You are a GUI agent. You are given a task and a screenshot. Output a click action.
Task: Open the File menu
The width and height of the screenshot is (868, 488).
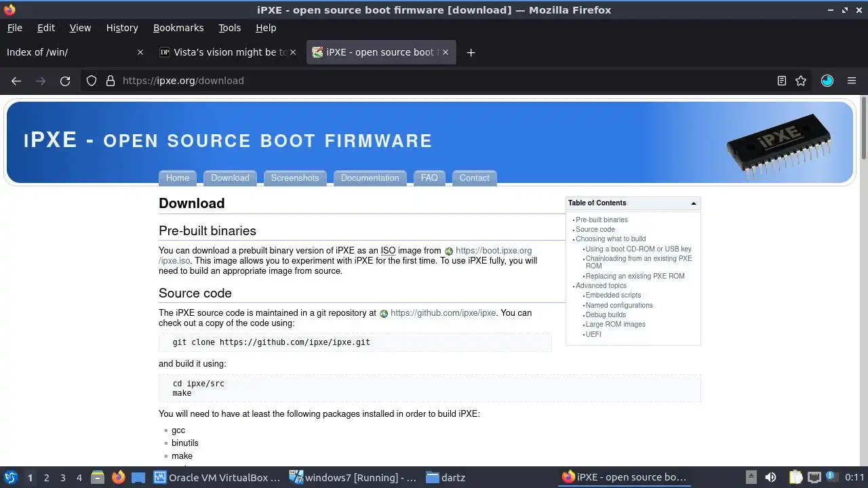pos(14,28)
